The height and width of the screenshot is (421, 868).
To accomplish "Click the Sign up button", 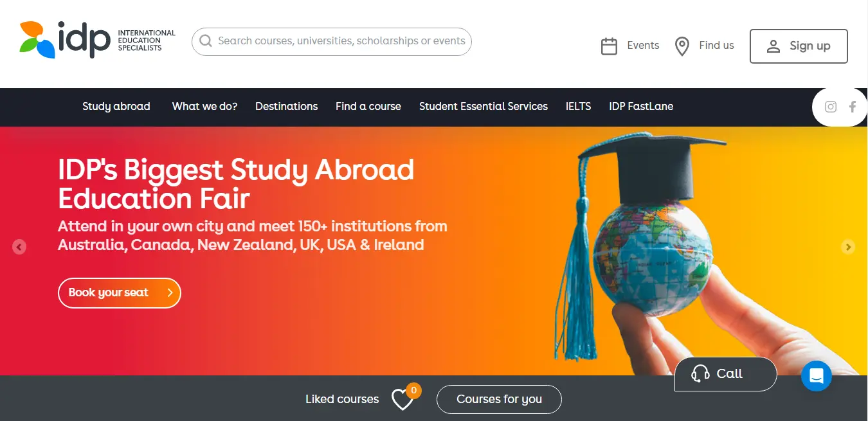I will pyautogui.click(x=799, y=46).
